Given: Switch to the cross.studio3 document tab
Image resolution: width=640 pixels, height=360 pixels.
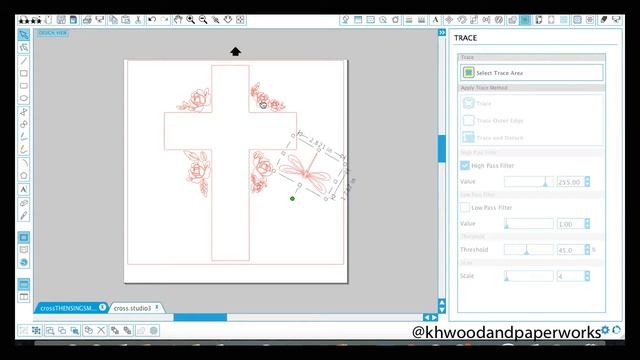Looking at the screenshot, I should point(132,308).
